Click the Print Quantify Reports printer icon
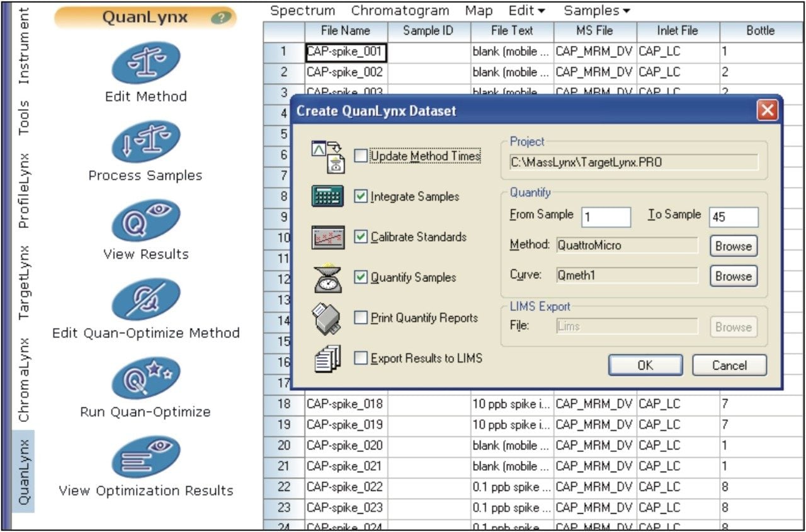 (x=327, y=319)
